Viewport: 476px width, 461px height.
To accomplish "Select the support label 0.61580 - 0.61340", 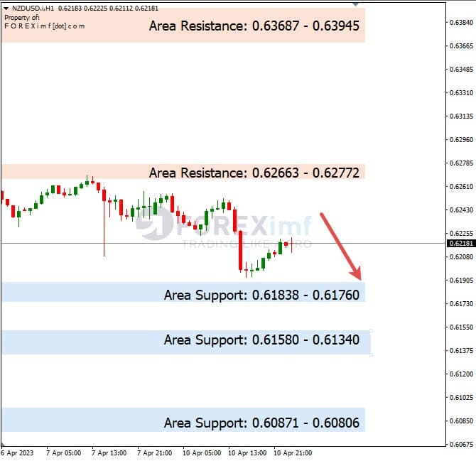I will click(x=261, y=340).
